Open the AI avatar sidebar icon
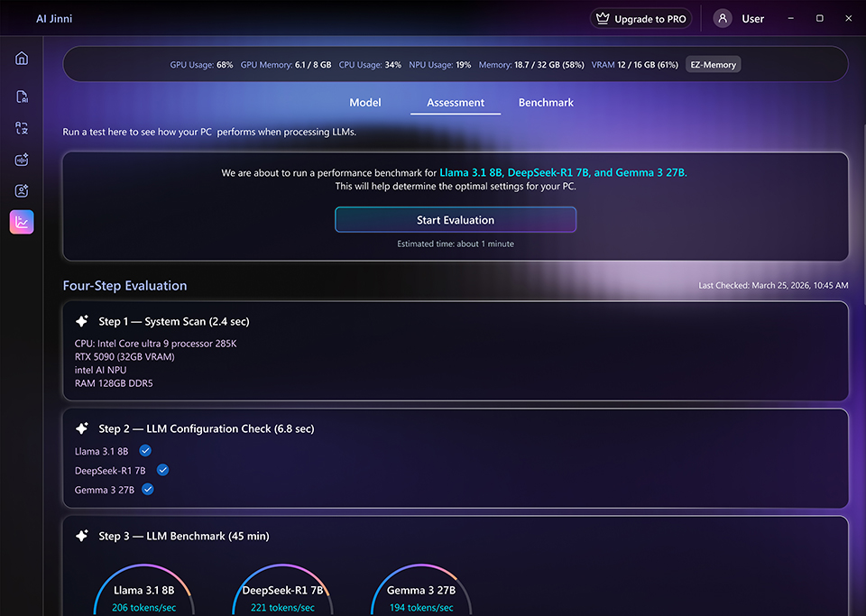Image resolution: width=866 pixels, height=616 pixels. click(22, 191)
